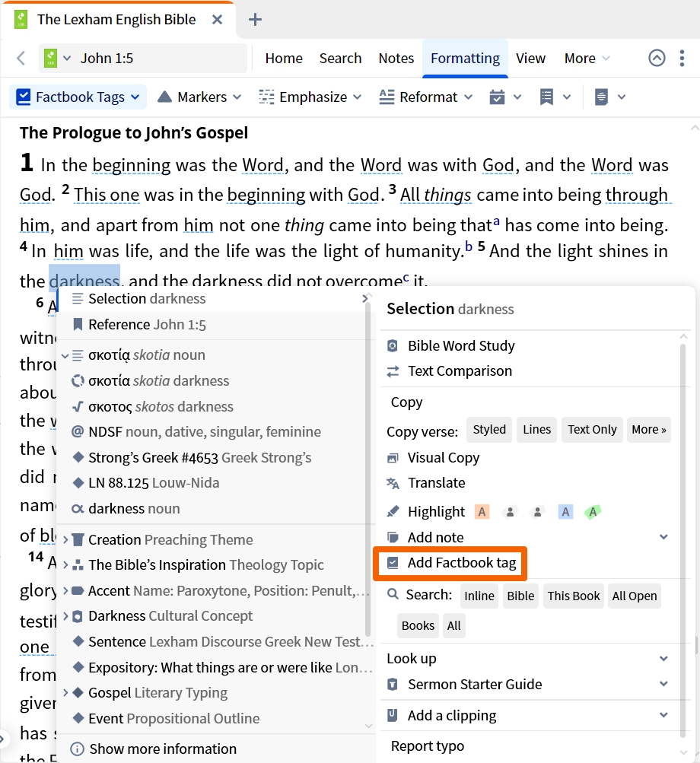This screenshot has width=700, height=763.
Task: Close The Lexham English Bible tab
Action: tap(217, 20)
